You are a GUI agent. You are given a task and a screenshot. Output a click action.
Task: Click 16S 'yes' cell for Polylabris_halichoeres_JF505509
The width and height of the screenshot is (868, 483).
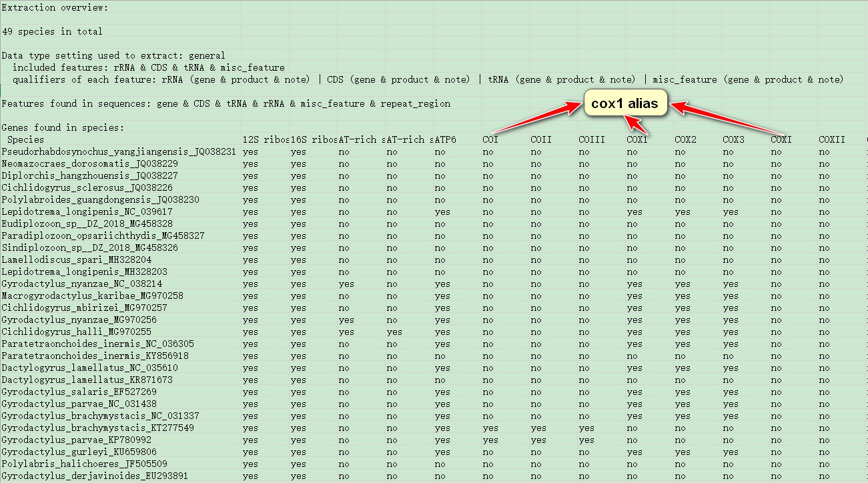click(x=298, y=464)
